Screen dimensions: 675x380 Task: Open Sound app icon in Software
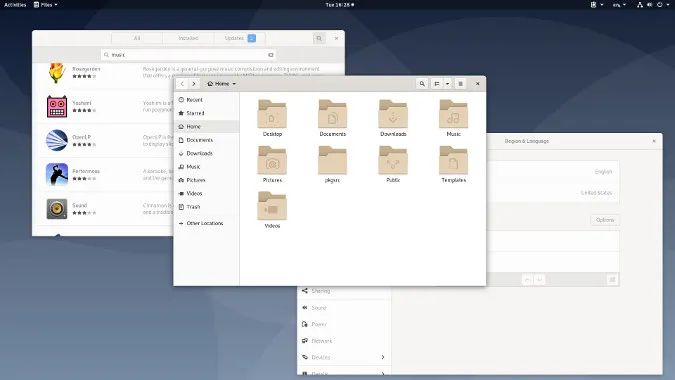pyautogui.click(x=57, y=209)
